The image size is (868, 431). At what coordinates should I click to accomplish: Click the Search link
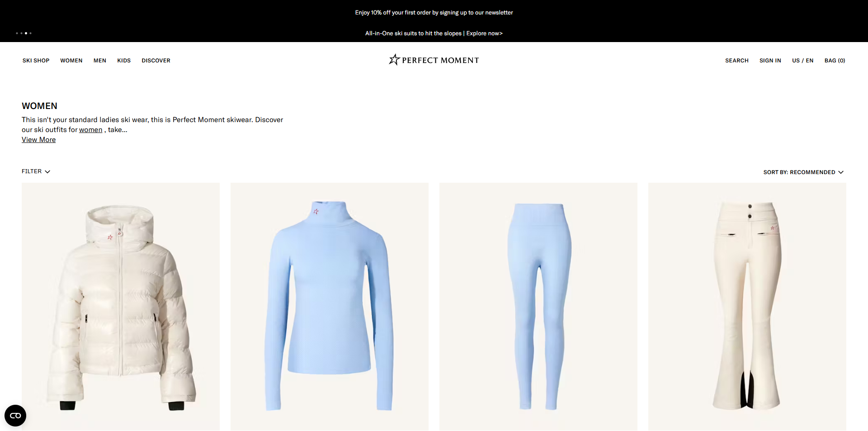click(x=737, y=61)
